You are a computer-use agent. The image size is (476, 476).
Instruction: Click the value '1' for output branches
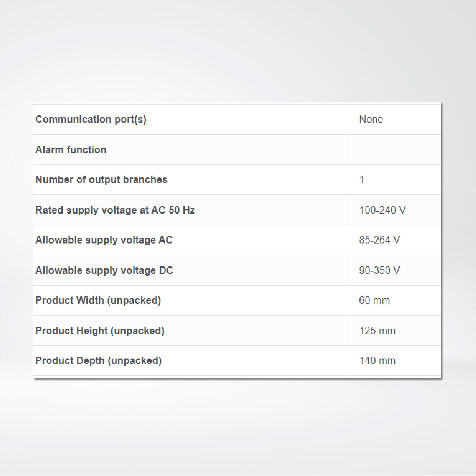pyautogui.click(x=362, y=180)
